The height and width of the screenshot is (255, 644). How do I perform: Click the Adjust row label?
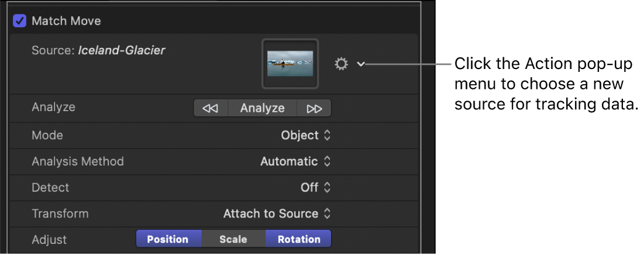49,239
